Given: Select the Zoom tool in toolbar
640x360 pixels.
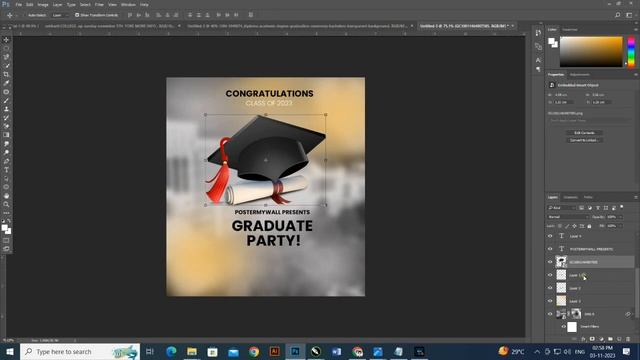Looking at the screenshot, I should (x=6, y=204).
